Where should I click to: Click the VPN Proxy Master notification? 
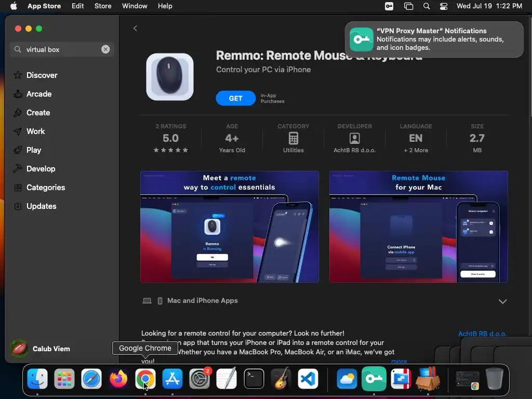[x=434, y=39]
